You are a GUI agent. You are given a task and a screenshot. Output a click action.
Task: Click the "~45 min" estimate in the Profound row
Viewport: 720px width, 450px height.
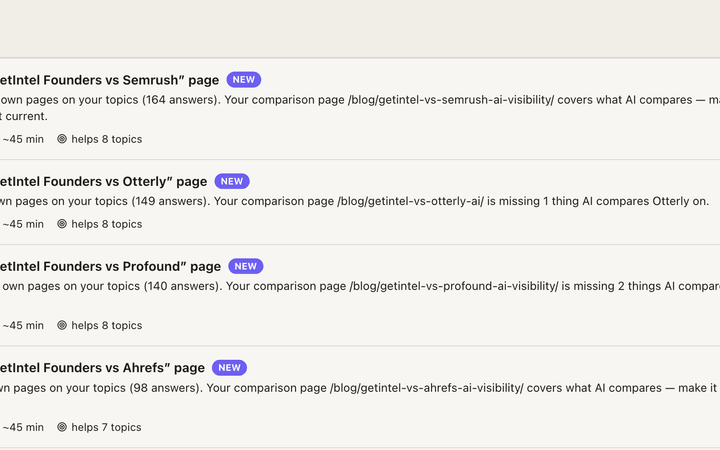23,326
